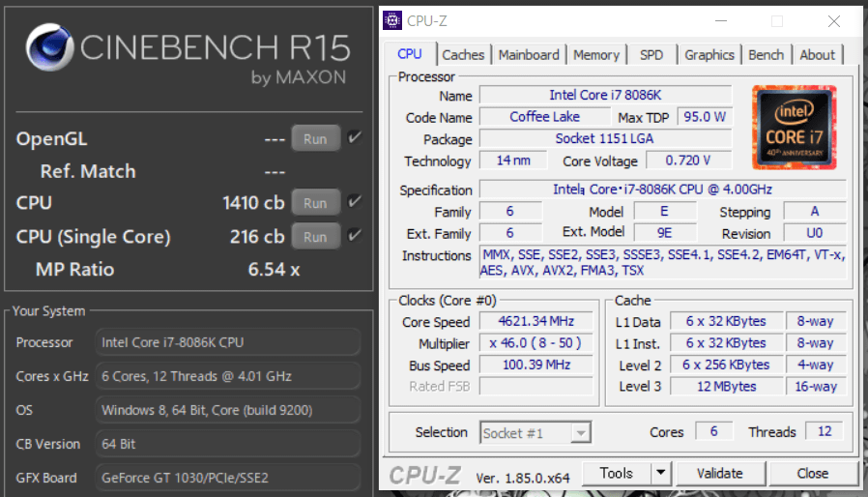Click the empty Rated FSB field
Image resolution: width=868 pixels, height=497 pixels.
535,386
